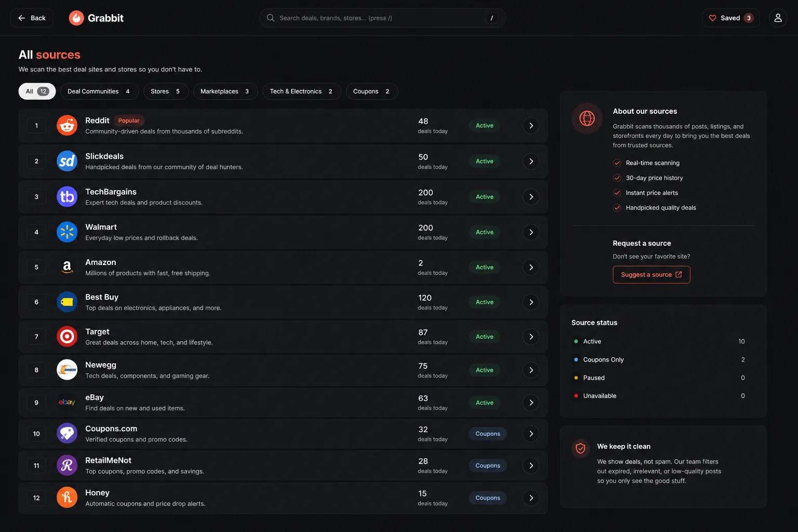The image size is (798, 532).
Task: Click the checkmark next to Real-time scanning
Action: tap(617, 163)
